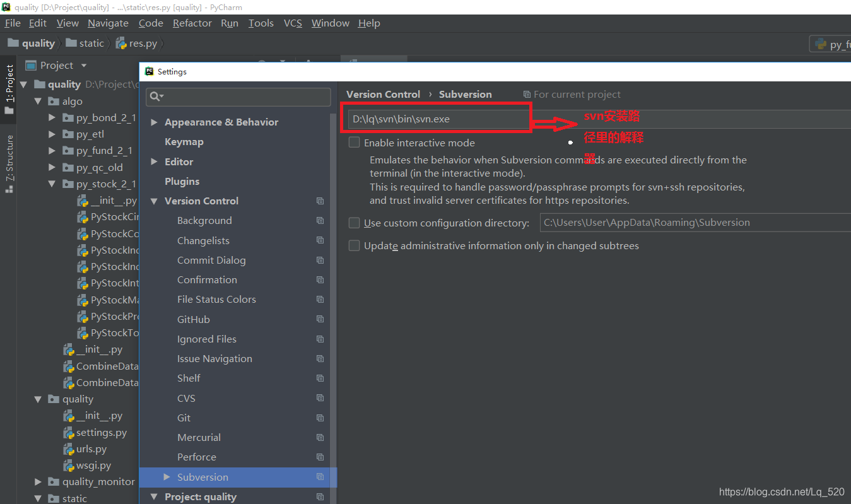Open Shelf settings page

pyautogui.click(x=189, y=378)
